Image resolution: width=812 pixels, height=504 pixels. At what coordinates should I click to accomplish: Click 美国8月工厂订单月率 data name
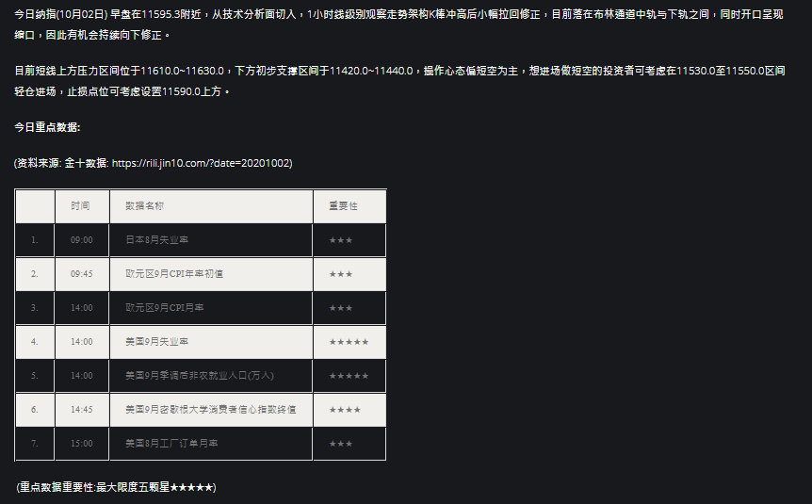pyautogui.click(x=171, y=444)
